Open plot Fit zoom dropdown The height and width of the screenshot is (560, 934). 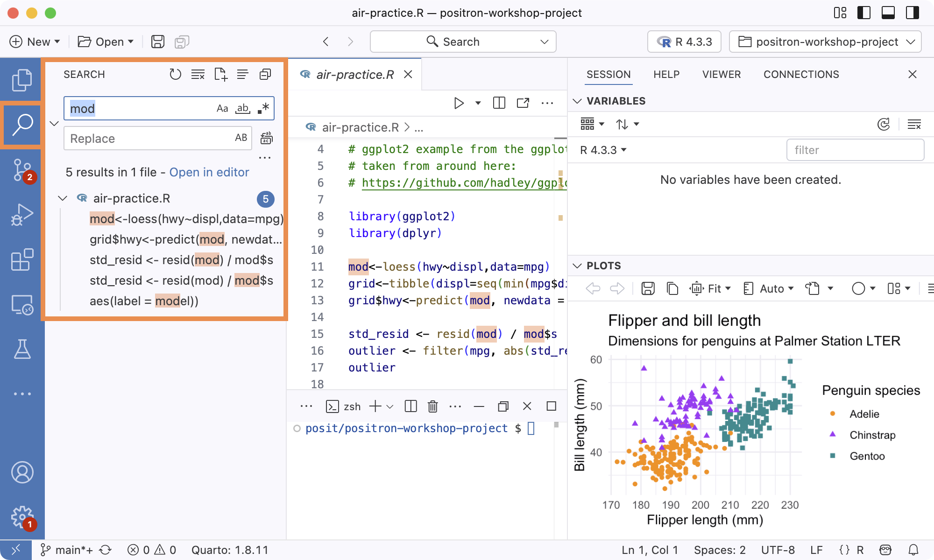(710, 288)
